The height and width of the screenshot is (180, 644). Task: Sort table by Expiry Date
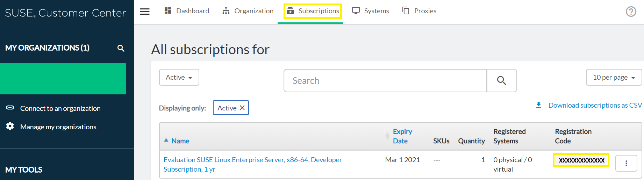402,136
